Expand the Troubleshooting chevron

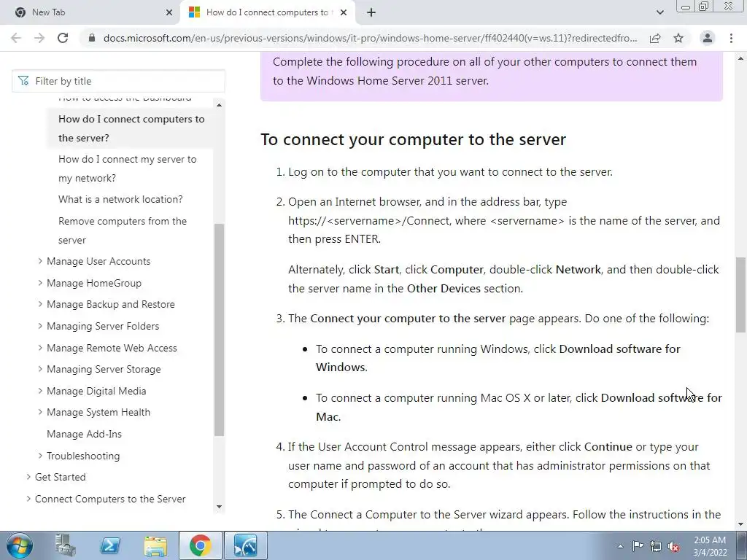(x=40, y=456)
